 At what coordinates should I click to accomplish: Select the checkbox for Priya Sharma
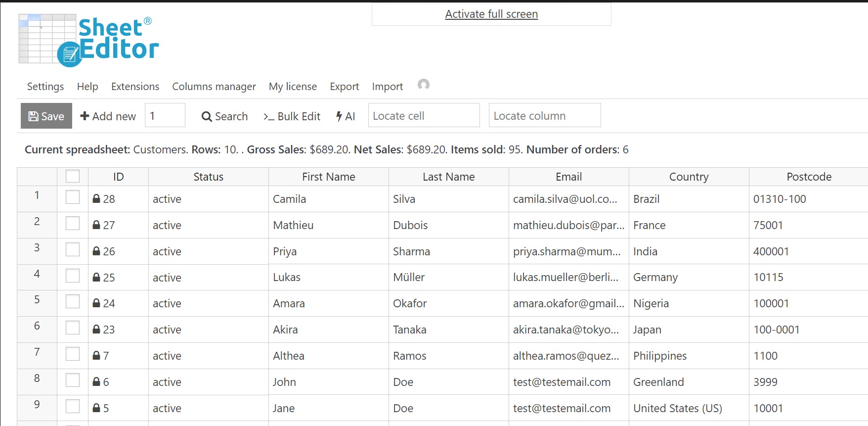coord(73,249)
